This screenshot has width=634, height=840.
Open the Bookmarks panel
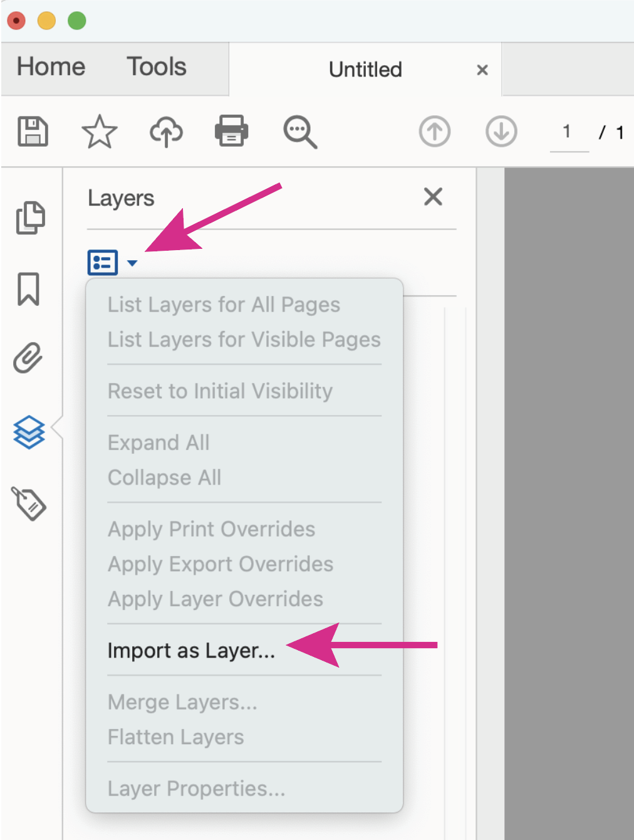pyautogui.click(x=28, y=290)
